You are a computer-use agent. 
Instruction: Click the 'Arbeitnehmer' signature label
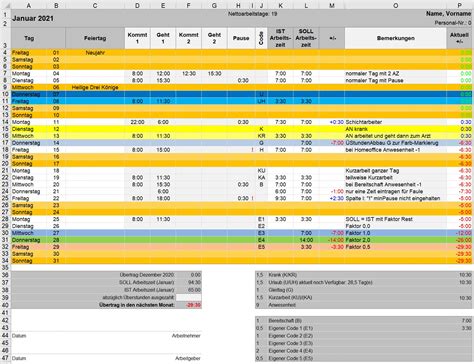coord(186,336)
